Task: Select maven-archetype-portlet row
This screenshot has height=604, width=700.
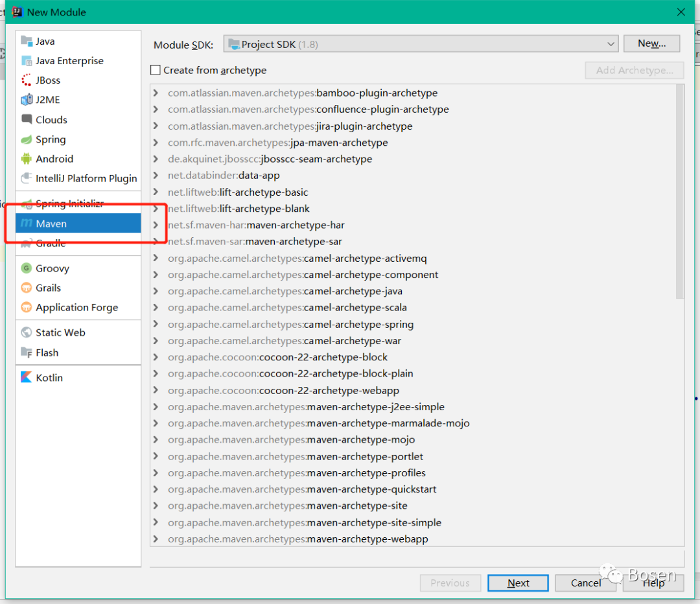Action: coord(413,456)
